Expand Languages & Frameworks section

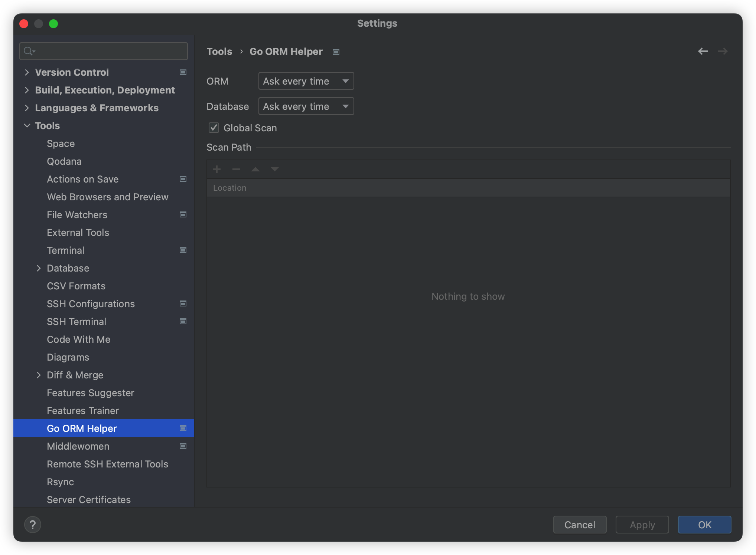(27, 108)
